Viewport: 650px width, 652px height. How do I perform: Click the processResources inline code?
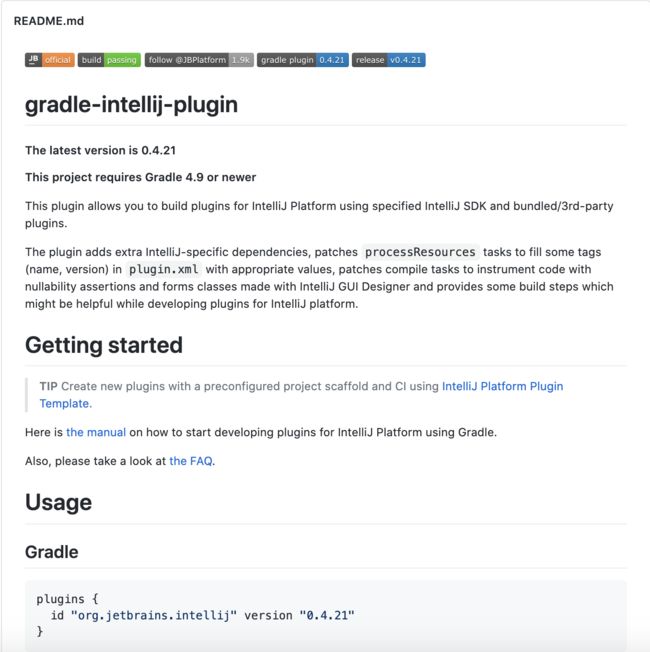coord(420,252)
